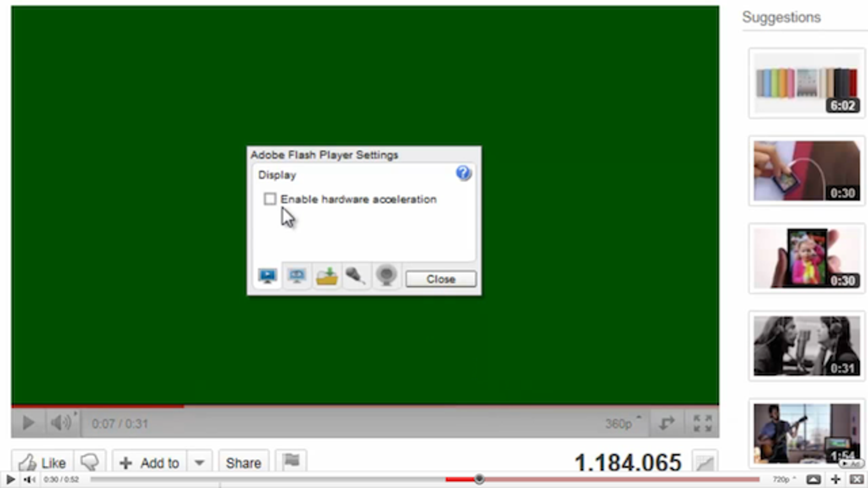Click the outer player plus icon

pos(835,479)
